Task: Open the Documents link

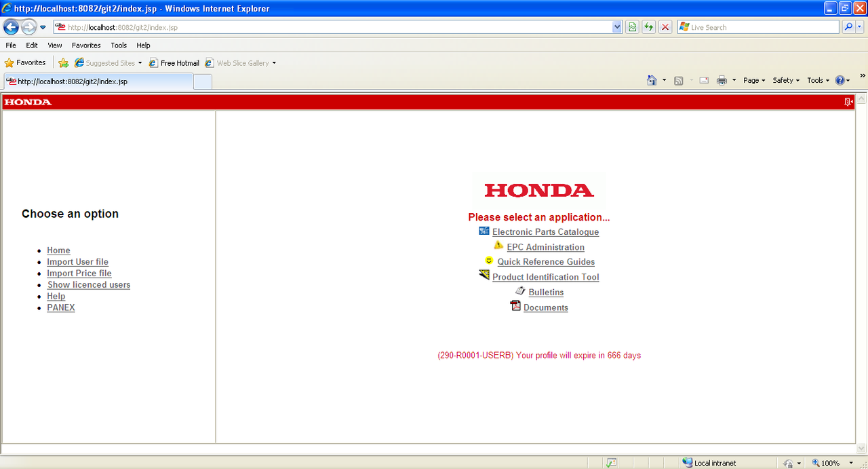Action: click(x=546, y=307)
